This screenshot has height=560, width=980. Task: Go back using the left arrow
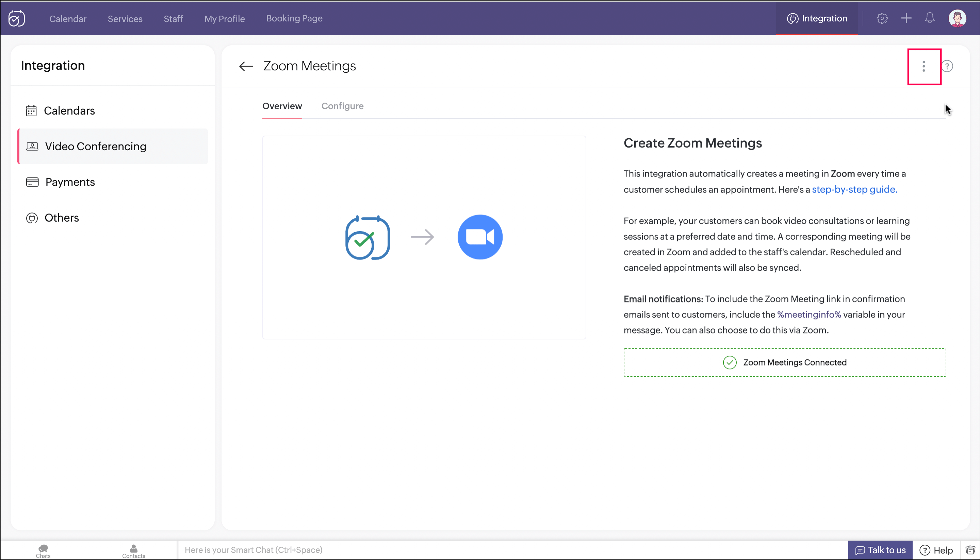click(x=246, y=66)
